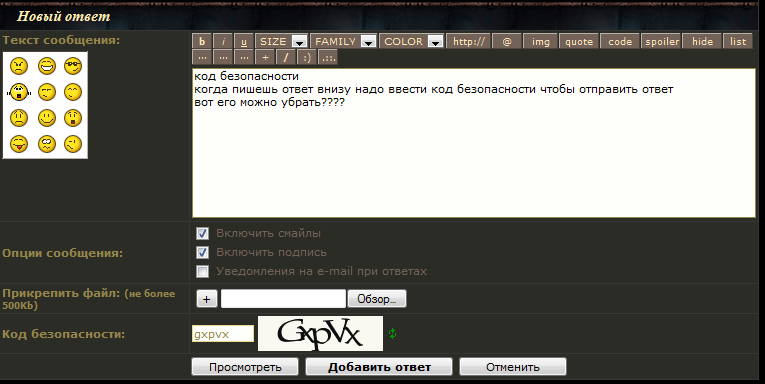Click the Обзор... browse button

pos(377,299)
